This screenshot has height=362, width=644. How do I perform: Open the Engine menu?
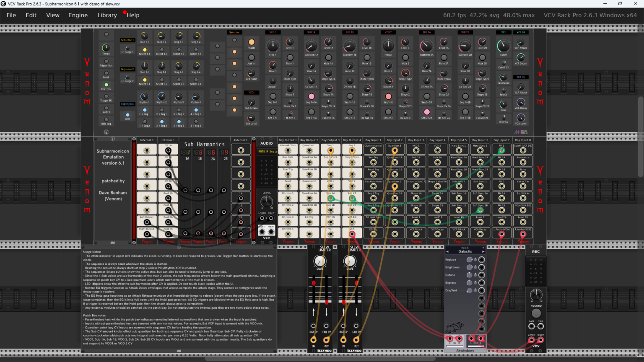click(78, 15)
